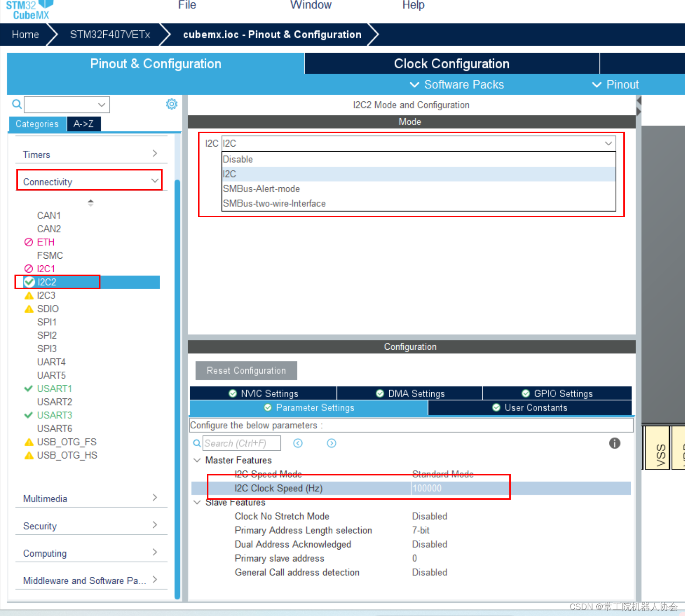
Task: Expand the Multimedia category
Action: click(91, 498)
